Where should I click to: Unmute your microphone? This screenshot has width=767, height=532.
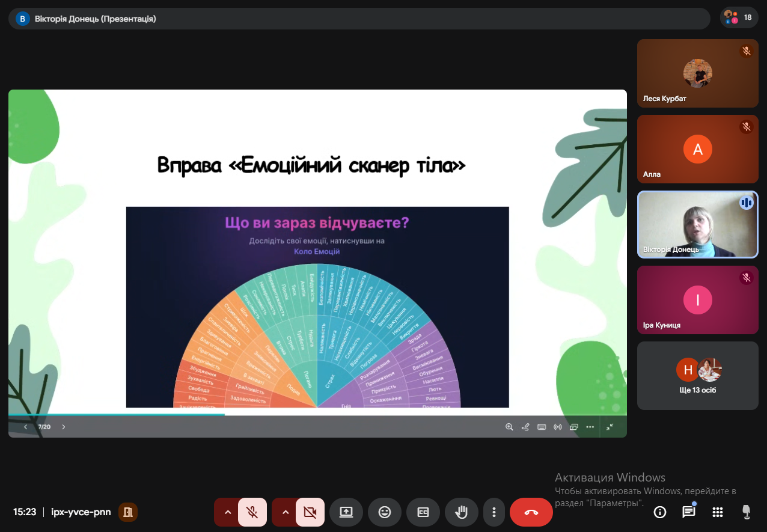click(252, 512)
